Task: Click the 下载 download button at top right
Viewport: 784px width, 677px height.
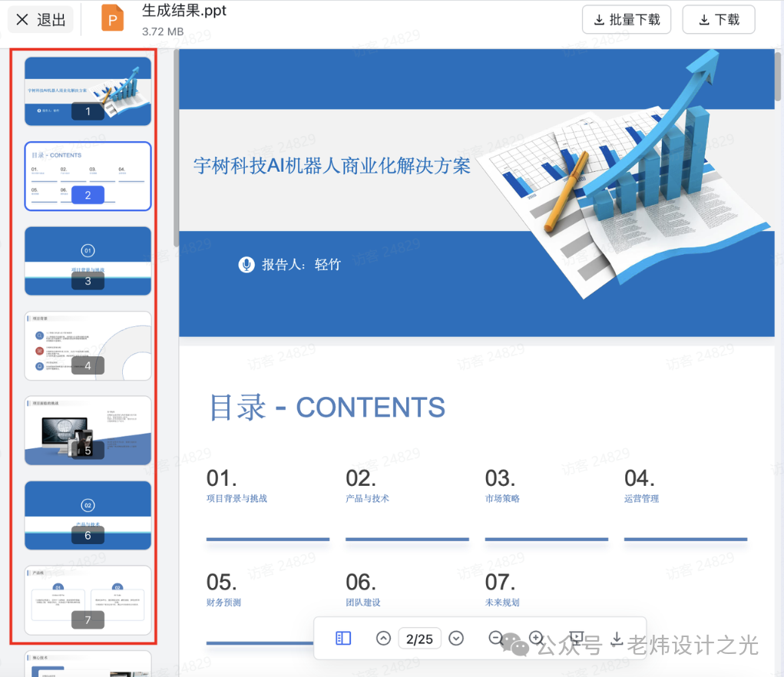Action: click(x=719, y=19)
